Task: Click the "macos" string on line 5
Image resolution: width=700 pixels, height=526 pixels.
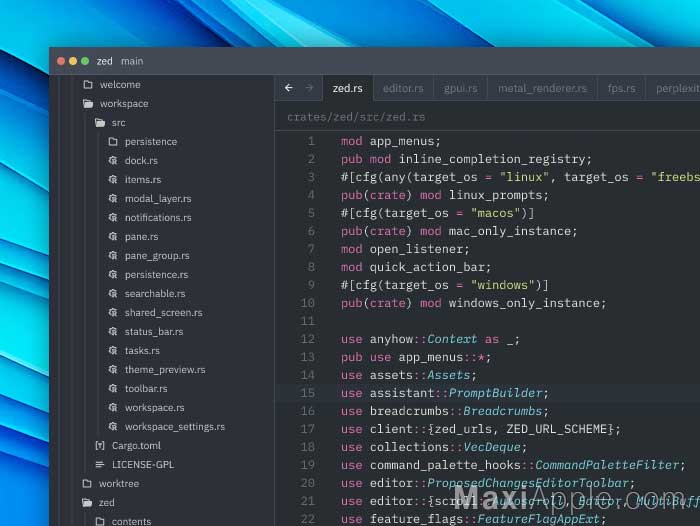Action: 496,213
